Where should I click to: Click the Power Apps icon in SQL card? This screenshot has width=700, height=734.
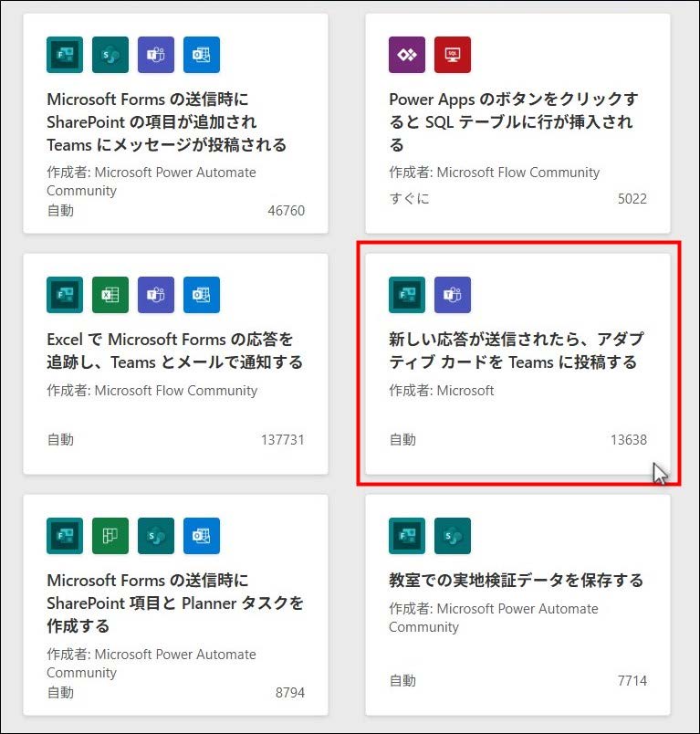click(x=407, y=55)
